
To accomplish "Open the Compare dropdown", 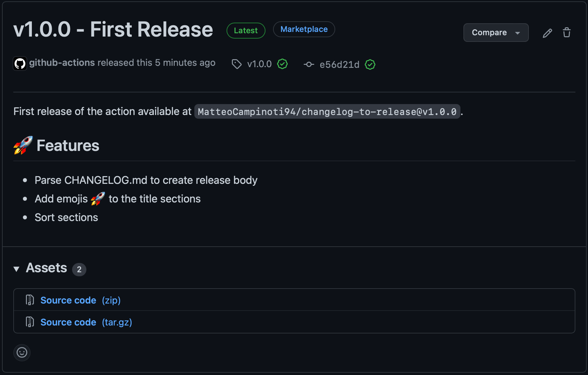I will pyautogui.click(x=496, y=33).
